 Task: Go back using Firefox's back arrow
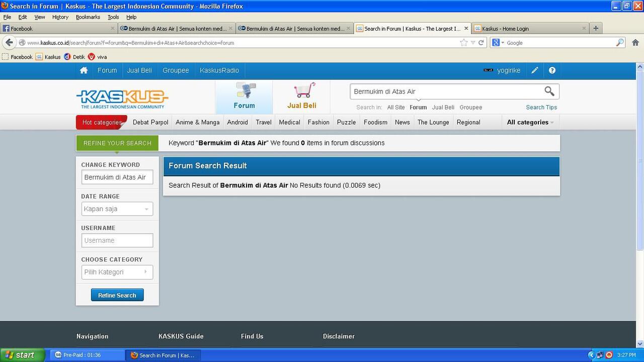(9, 43)
